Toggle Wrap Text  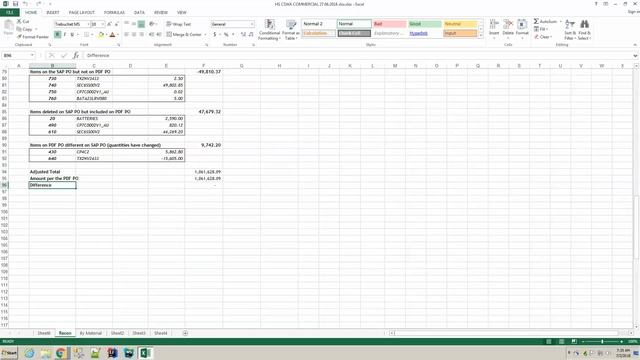[x=179, y=24]
